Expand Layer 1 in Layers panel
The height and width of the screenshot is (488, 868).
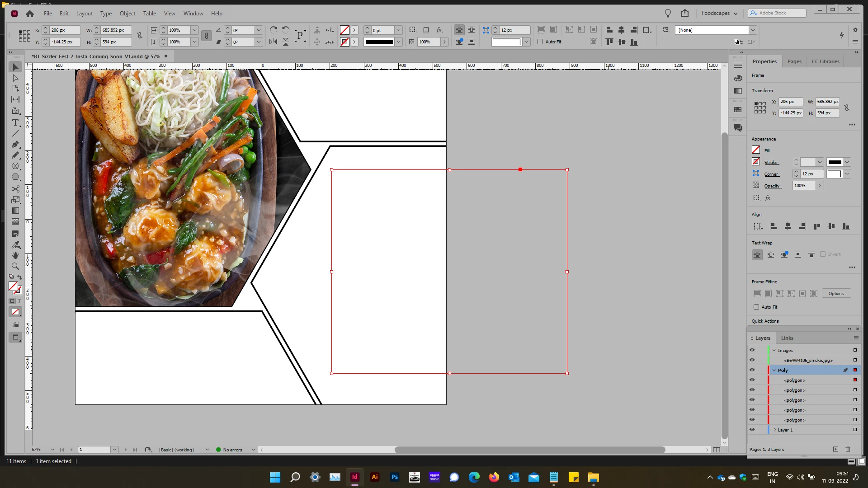pyautogui.click(x=775, y=430)
